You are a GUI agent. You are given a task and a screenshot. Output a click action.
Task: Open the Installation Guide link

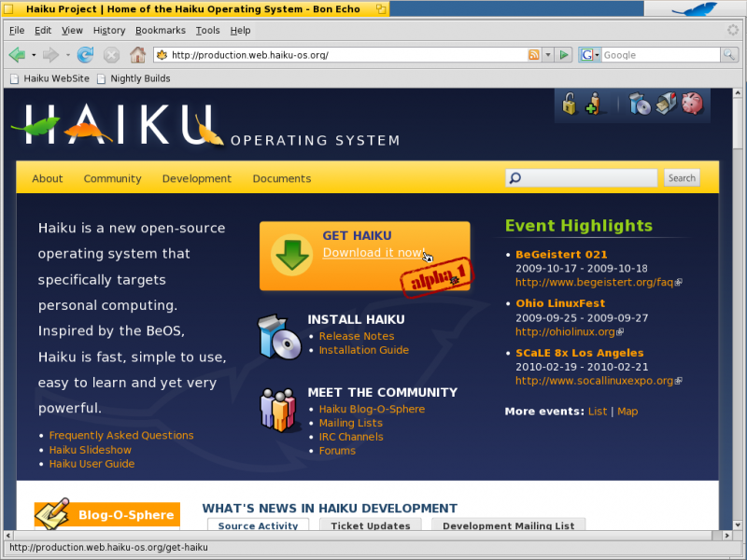[x=364, y=350]
